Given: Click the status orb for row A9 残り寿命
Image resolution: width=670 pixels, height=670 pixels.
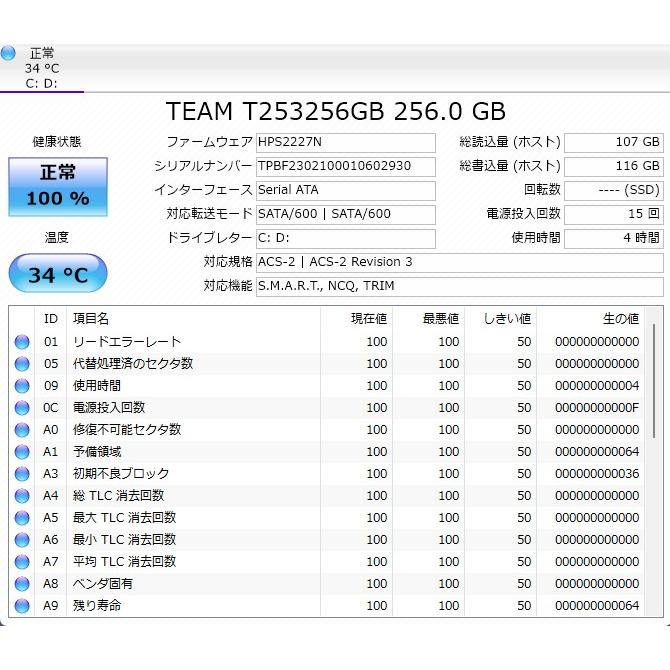Looking at the screenshot, I should tap(22, 606).
